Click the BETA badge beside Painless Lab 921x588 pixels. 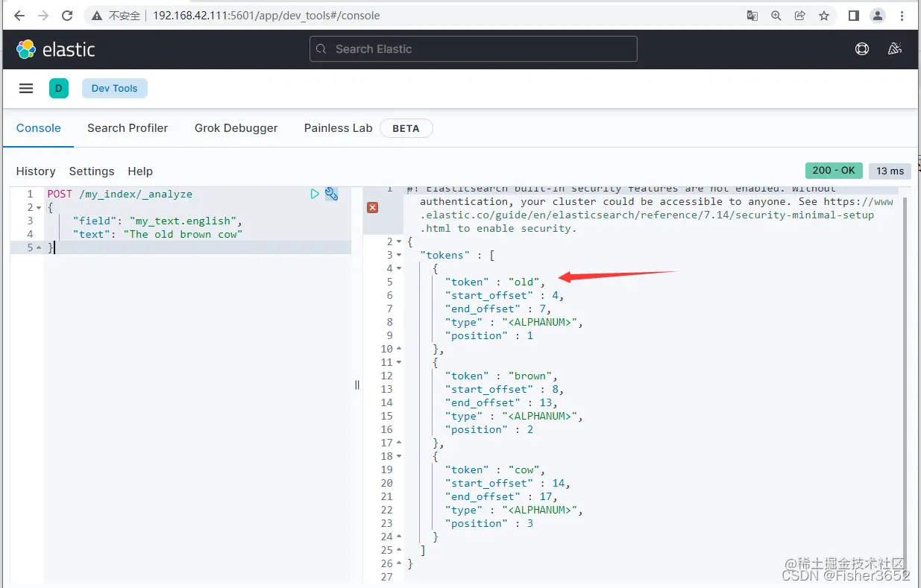click(406, 128)
